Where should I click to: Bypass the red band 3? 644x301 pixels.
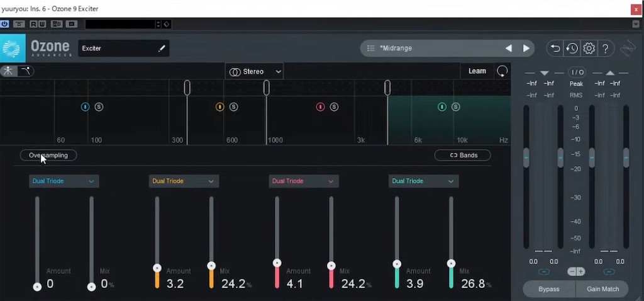click(x=320, y=107)
